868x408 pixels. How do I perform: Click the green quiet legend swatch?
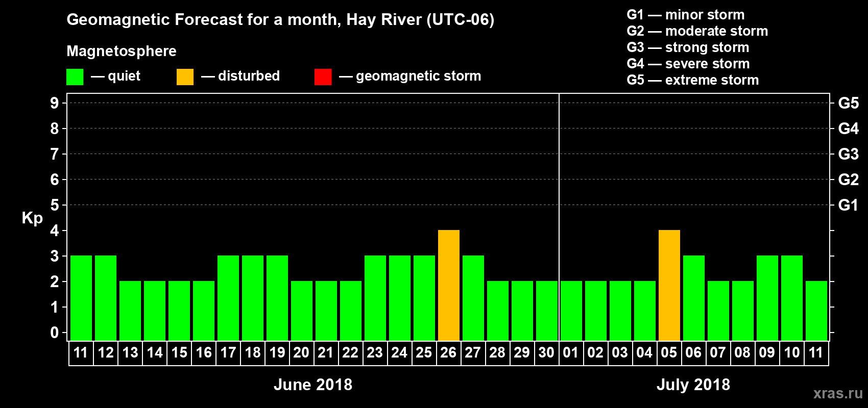point(75,77)
